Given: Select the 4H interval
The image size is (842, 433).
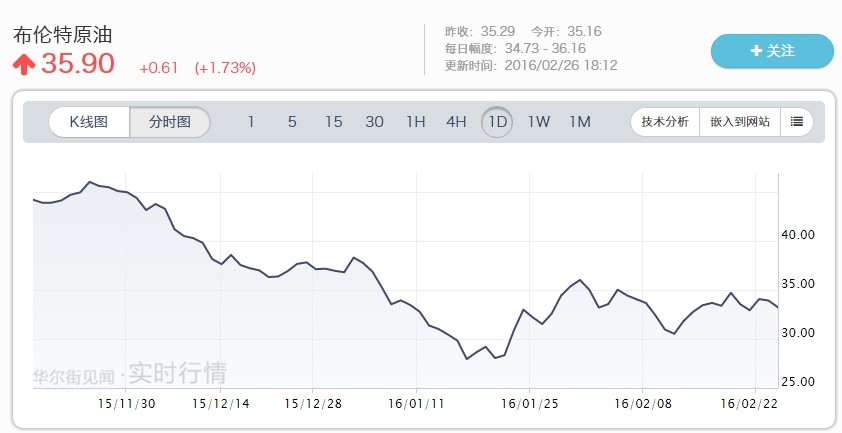Looking at the screenshot, I should pyautogui.click(x=456, y=122).
